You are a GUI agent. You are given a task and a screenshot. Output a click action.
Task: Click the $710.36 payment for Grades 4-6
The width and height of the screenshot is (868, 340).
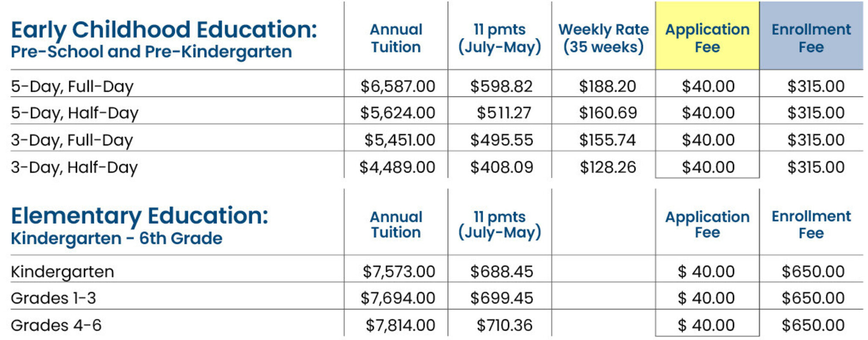pos(504,325)
